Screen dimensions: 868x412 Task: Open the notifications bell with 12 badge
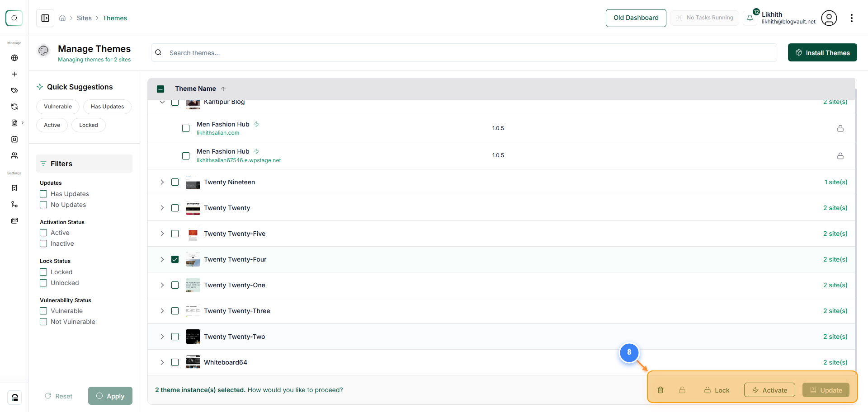pos(750,18)
